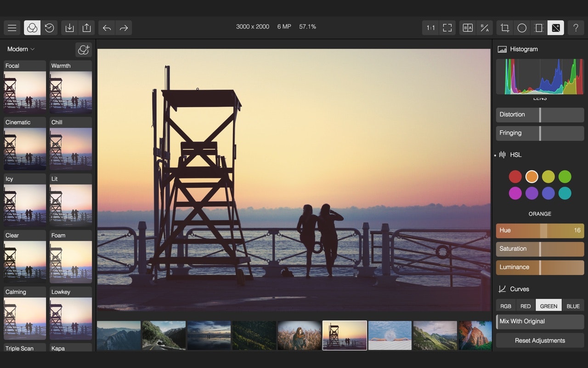Select the Crop tool
588x368 pixels.
coord(505,28)
